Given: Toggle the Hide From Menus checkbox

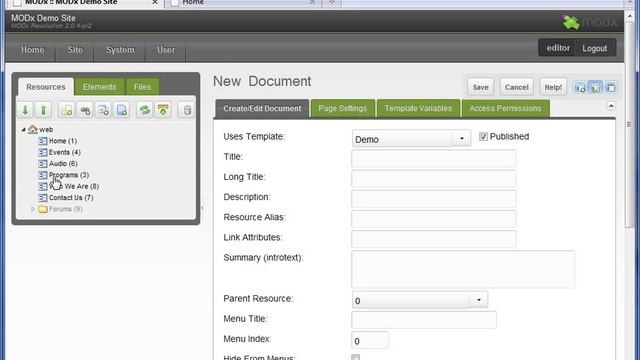Looking at the screenshot, I should point(356,358).
